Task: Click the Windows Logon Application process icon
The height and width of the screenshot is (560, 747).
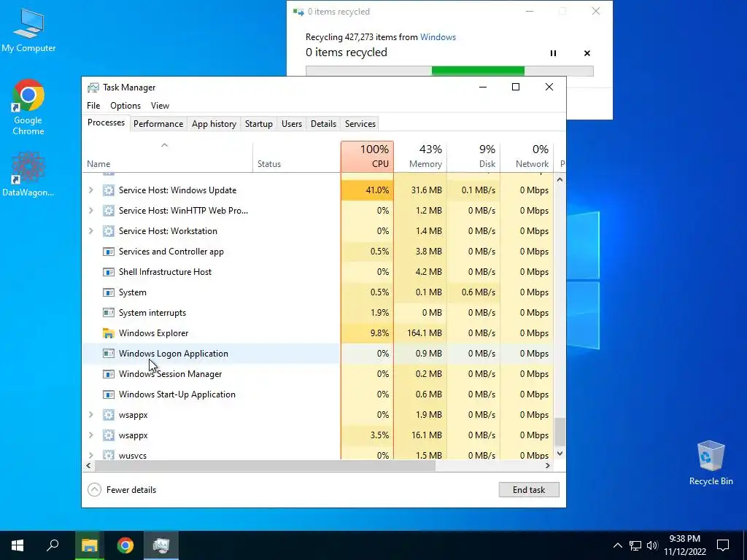Action: click(x=109, y=354)
